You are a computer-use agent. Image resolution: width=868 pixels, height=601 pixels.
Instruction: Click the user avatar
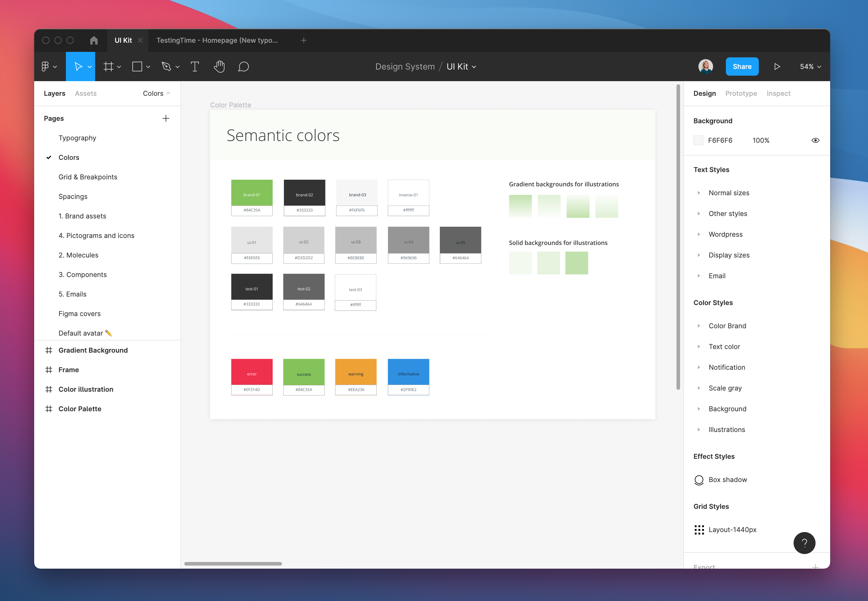[705, 67]
